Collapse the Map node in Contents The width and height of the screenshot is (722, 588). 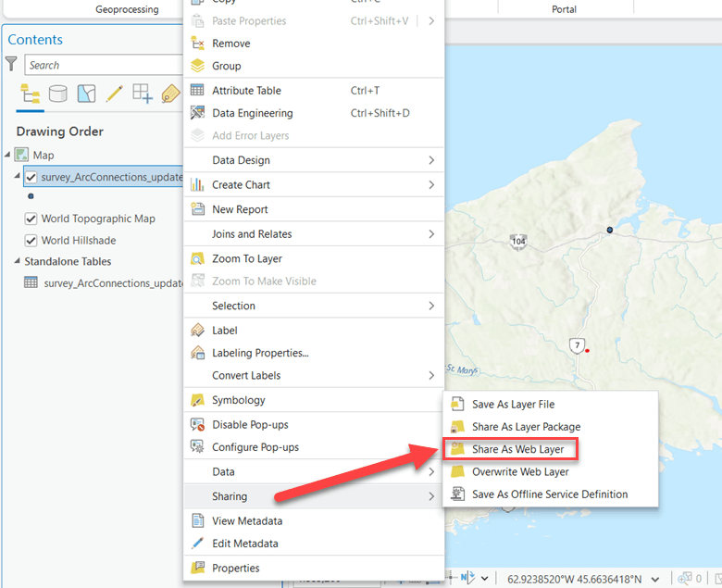pyautogui.click(x=7, y=155)
